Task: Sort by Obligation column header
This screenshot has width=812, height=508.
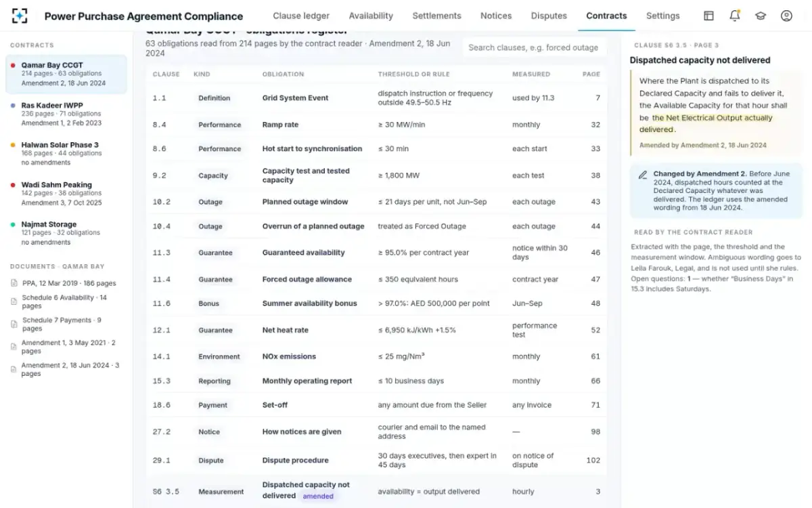Action: 283,75
